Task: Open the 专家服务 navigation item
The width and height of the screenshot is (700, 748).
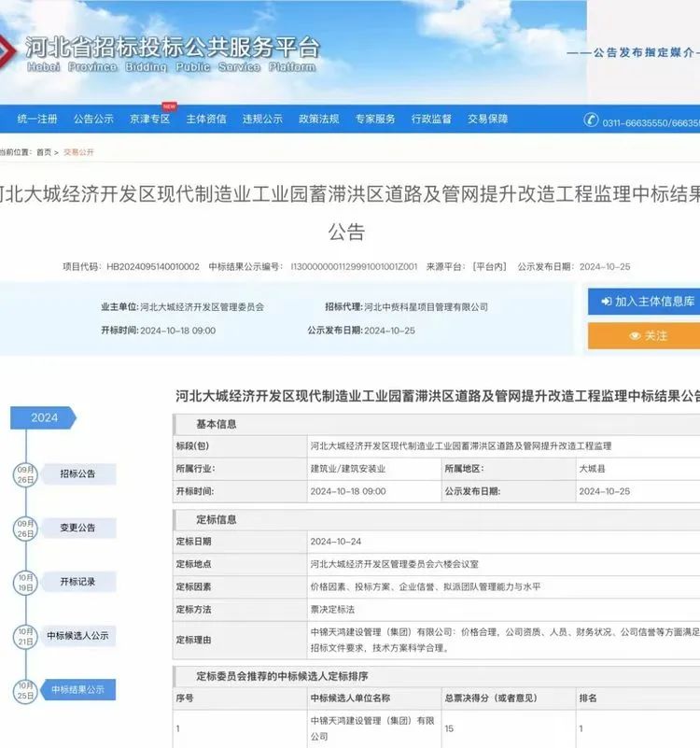Action: (375, 120)
